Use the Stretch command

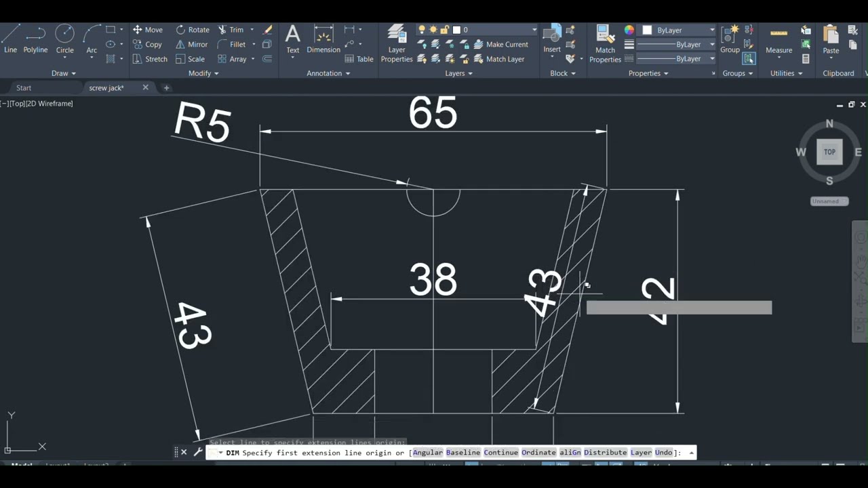pos(150,59)
